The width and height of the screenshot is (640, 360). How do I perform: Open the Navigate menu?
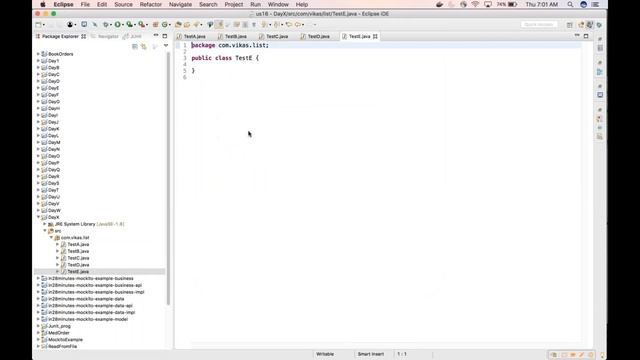pyautogui.click(x=180, y=4)
